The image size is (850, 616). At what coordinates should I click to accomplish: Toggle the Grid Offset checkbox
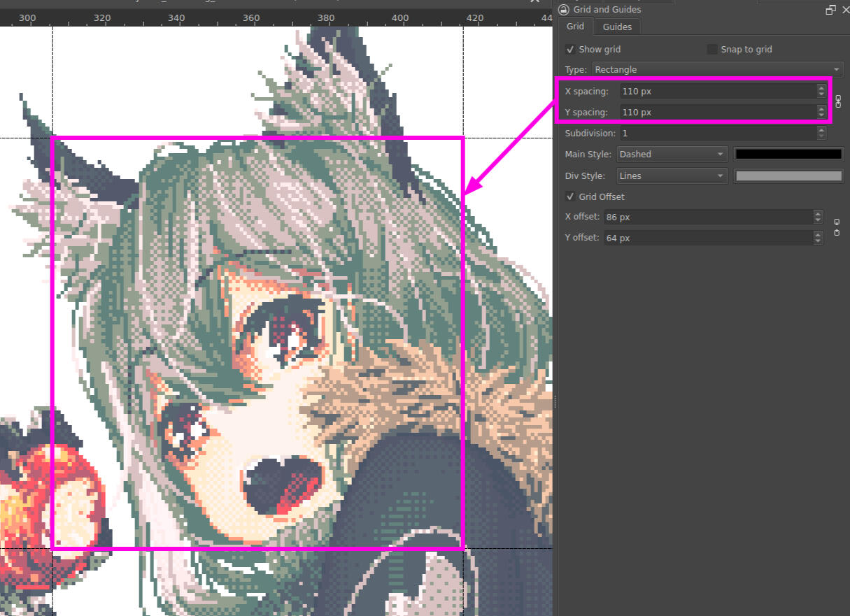click(570, 196)
